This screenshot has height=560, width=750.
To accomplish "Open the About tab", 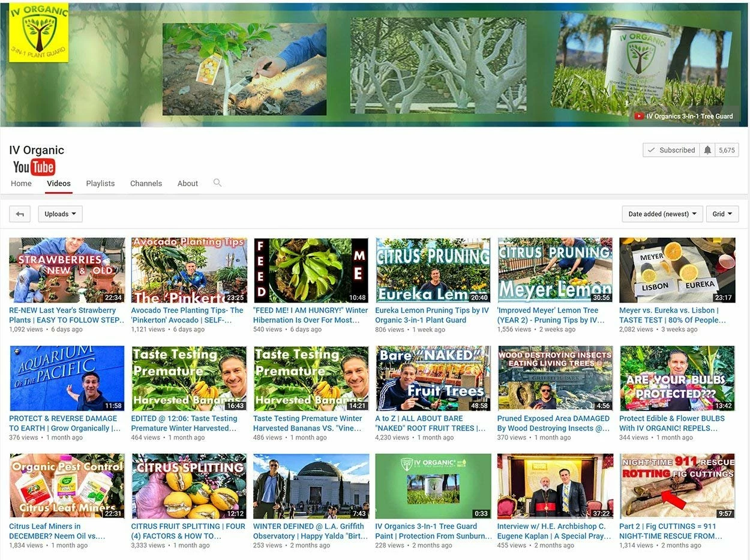I will [x=187, y=183].
